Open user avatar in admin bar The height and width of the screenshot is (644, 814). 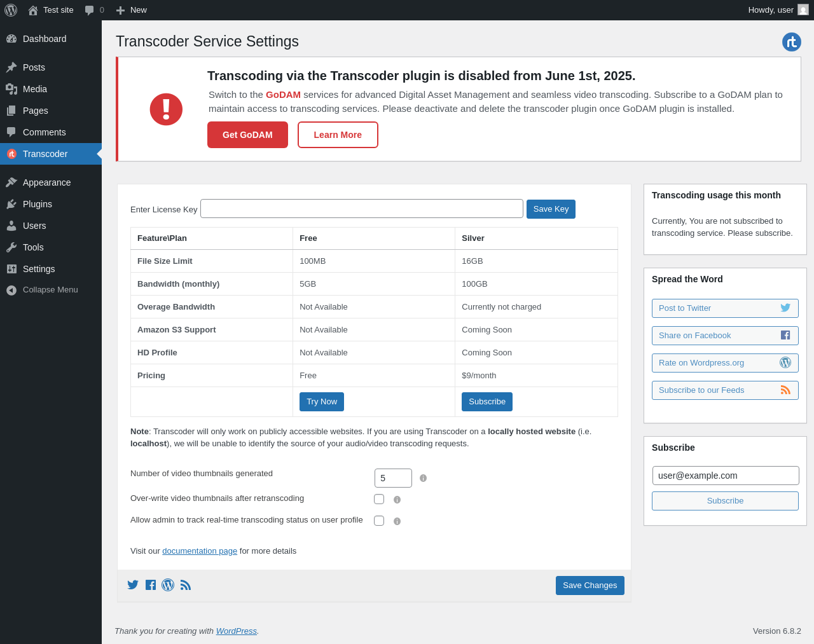[803, 10]
